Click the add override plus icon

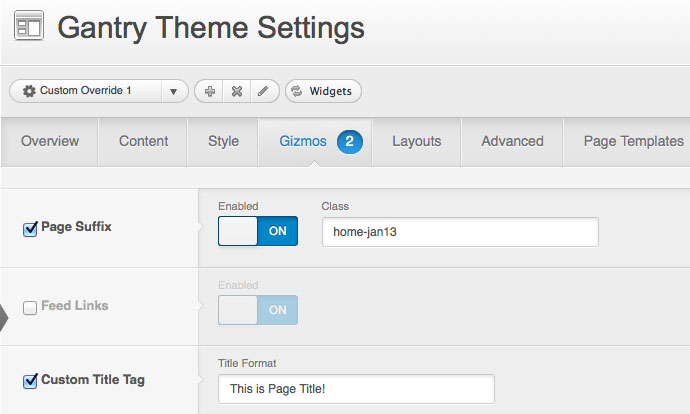pos(210,91)
